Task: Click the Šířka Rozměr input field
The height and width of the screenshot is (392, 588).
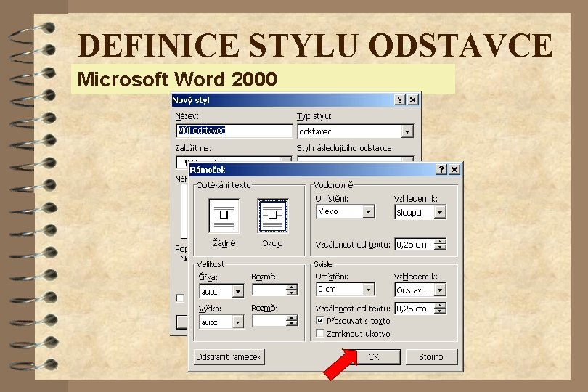Action: coord(269,290)
